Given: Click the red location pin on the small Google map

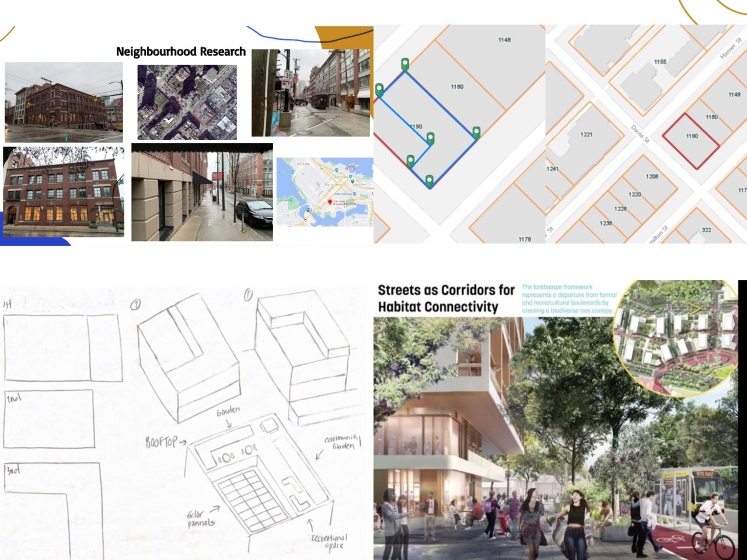Looking at the screenshot, I should [330, 202].
